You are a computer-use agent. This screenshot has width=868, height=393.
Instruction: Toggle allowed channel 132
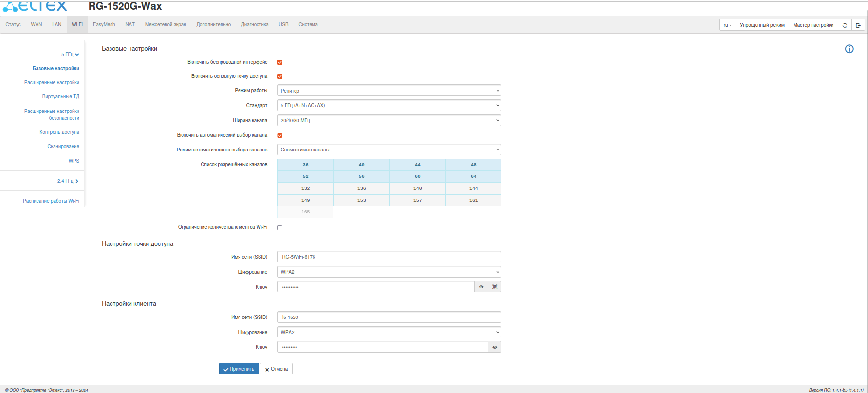[x=305, y=188]
